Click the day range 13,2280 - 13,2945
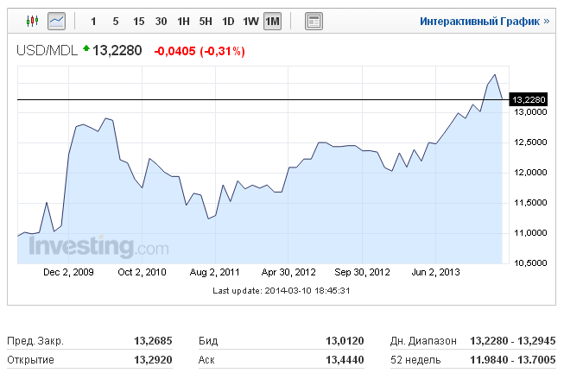This screenshot has height=392, width=564. (x=513, y=341)
